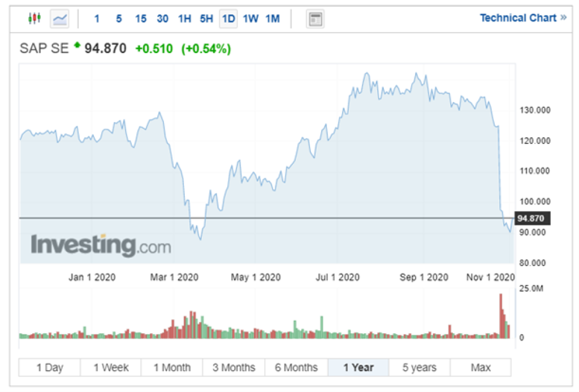The height and width of the screenshot is (392, 579).
Task: Switch to the 3 Months range
Action: [x=234, y=367]
